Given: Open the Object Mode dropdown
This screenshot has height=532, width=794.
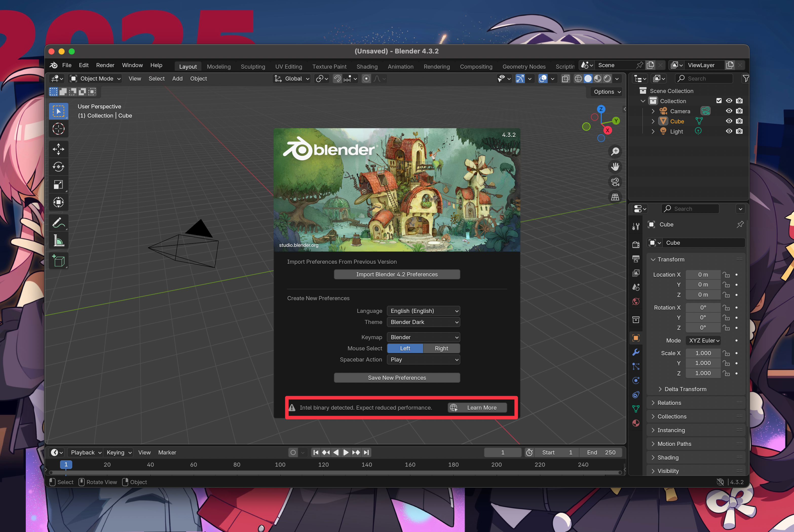Looking at the screenshot, I should point(95,79).
